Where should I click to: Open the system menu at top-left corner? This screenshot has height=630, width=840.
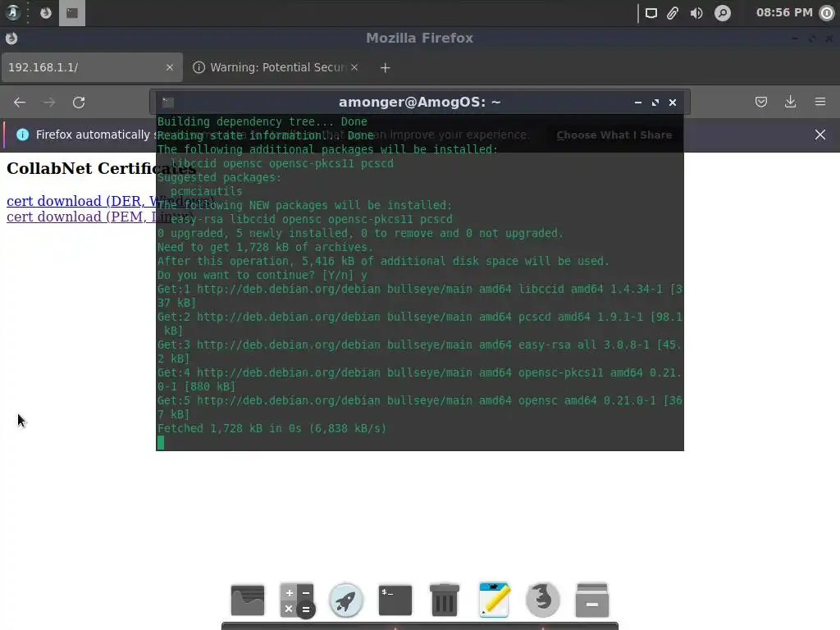[x=12, y=12]
